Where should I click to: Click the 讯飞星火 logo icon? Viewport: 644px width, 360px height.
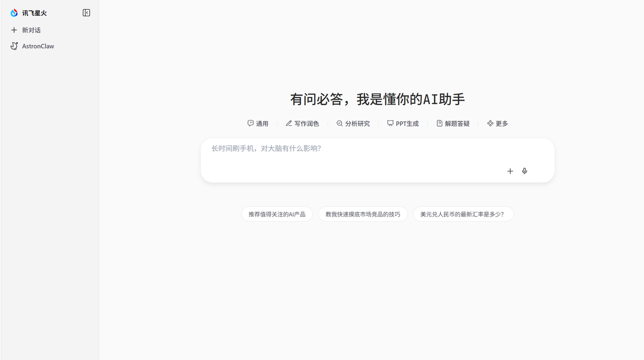pyautogui.click(x=14, y=13)
